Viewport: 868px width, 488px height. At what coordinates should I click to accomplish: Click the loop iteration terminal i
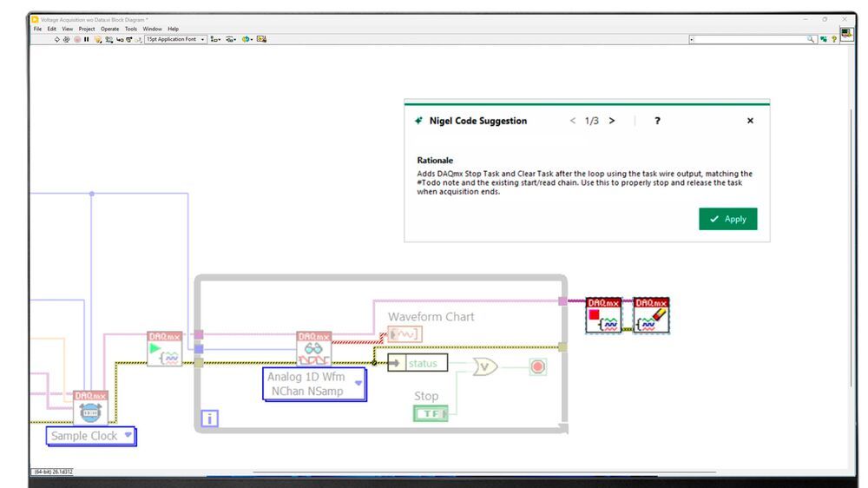tap(209, 419)
